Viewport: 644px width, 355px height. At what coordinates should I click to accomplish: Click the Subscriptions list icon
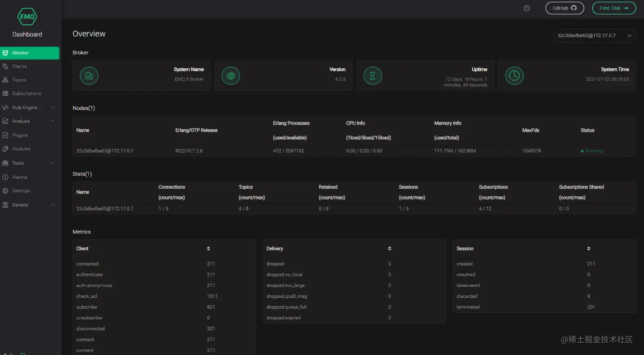(x=5, y=93)
